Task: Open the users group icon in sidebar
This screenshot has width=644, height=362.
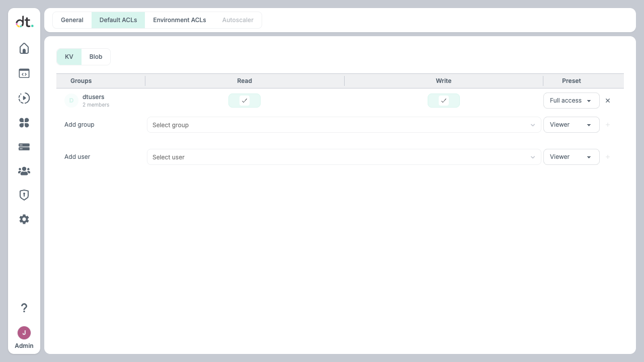Action: [24, 171]
